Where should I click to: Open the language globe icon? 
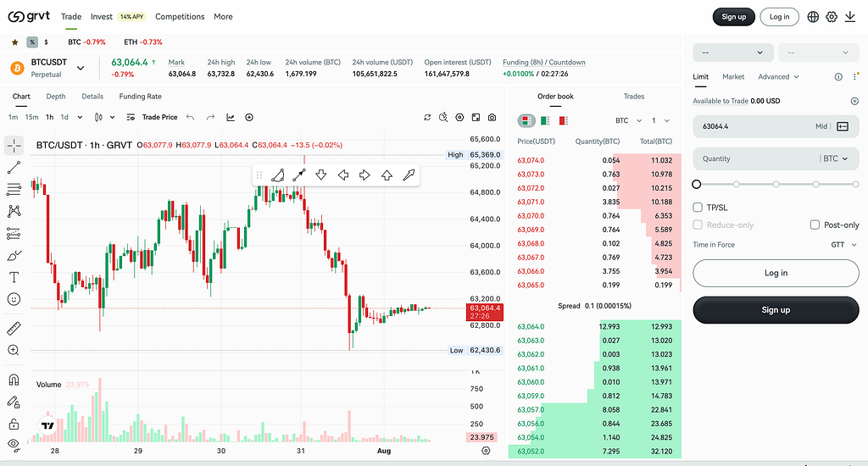click(x=813, y=17)
